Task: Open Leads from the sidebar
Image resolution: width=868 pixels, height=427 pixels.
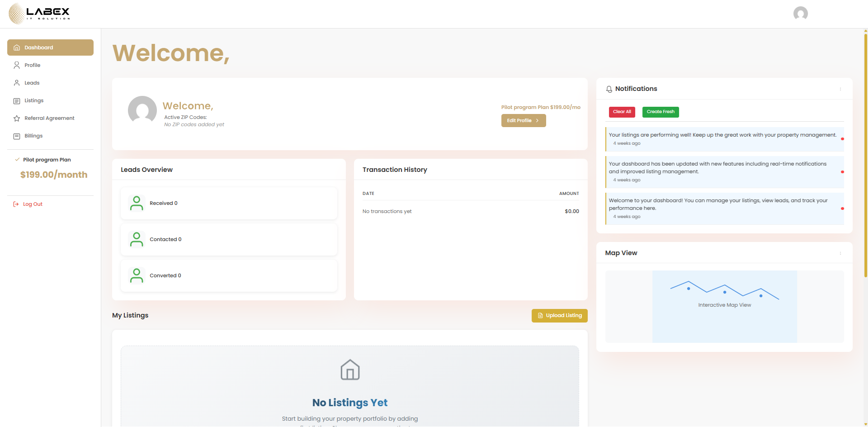Action: (32, 83)
